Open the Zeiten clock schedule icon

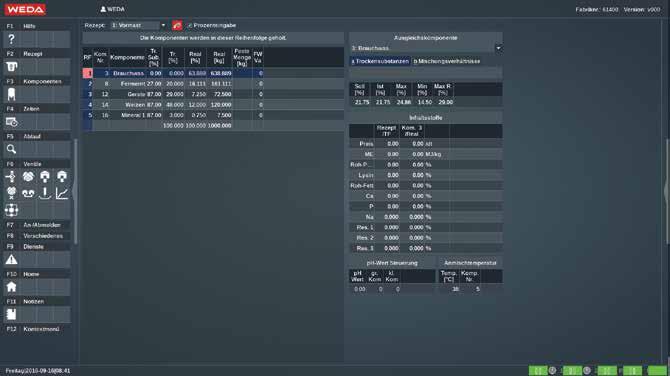[12, 122]
